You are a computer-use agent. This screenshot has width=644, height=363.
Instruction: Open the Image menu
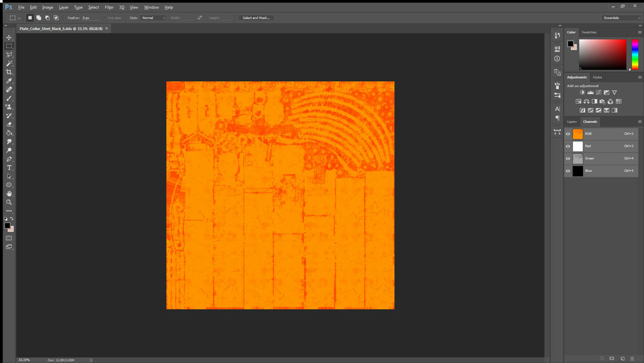click(47, 8)
